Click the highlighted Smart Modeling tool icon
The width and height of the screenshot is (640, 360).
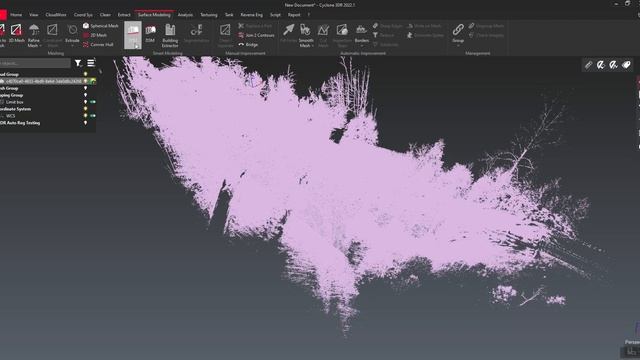(133, 35)
